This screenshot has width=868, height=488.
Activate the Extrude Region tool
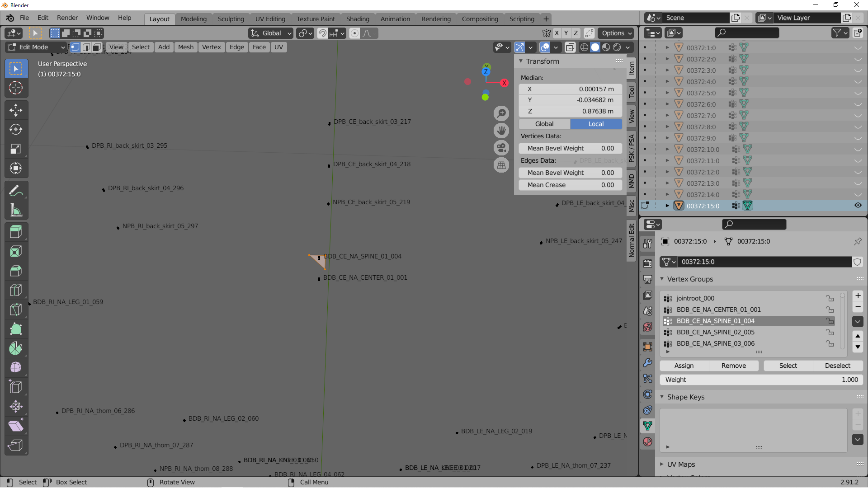click(x=16, y=232)
